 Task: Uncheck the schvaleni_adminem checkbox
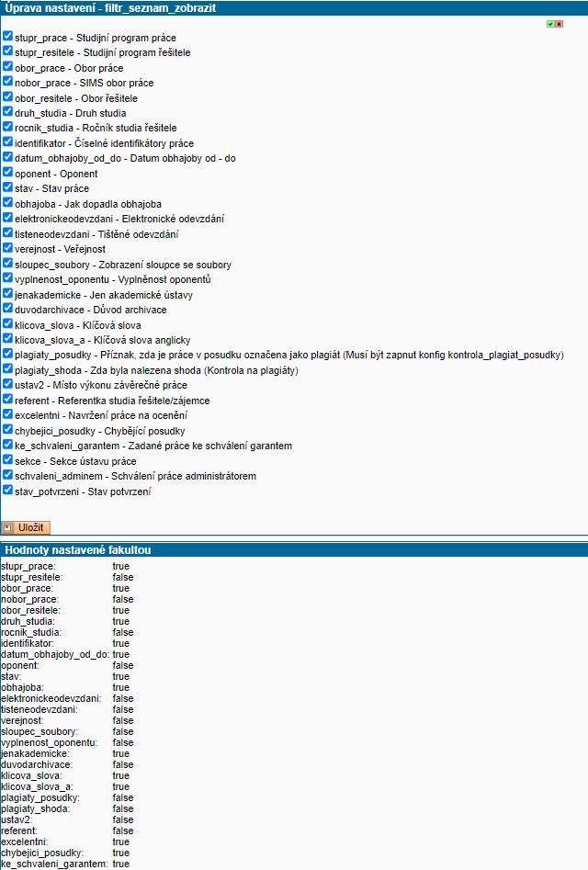point(7,476)
